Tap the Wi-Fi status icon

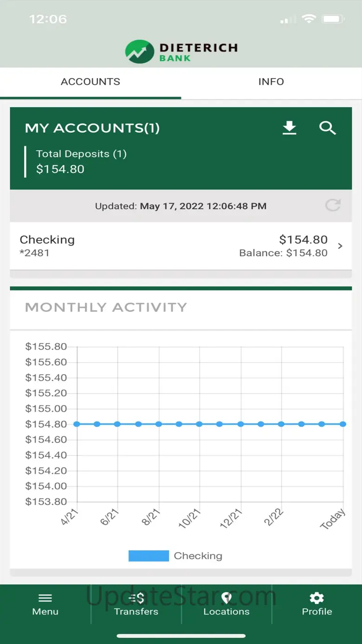[308, 19]
